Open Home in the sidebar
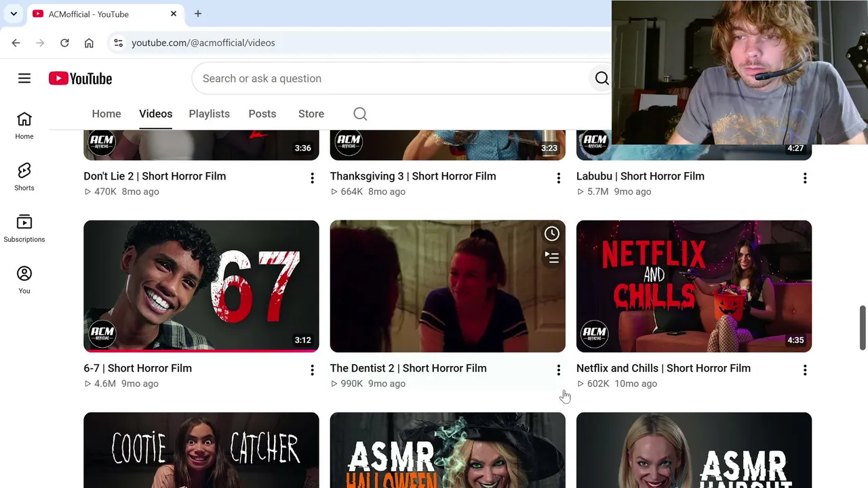 coord(24,126)
